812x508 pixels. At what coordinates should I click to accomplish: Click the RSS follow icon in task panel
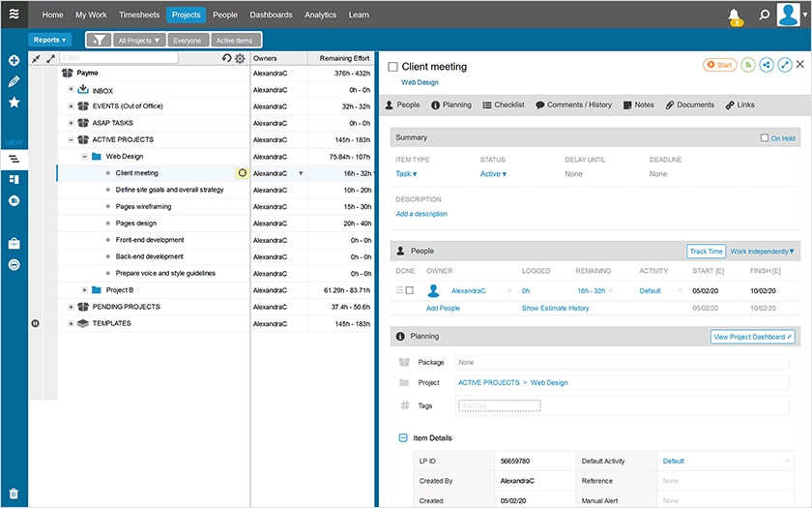pos(748,65)
